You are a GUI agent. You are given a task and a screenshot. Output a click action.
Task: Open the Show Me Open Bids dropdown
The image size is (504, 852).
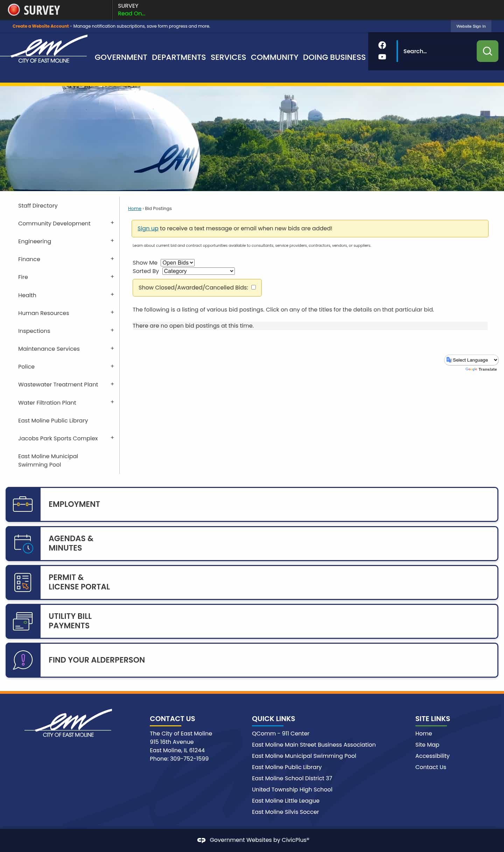tap(177, 263)
